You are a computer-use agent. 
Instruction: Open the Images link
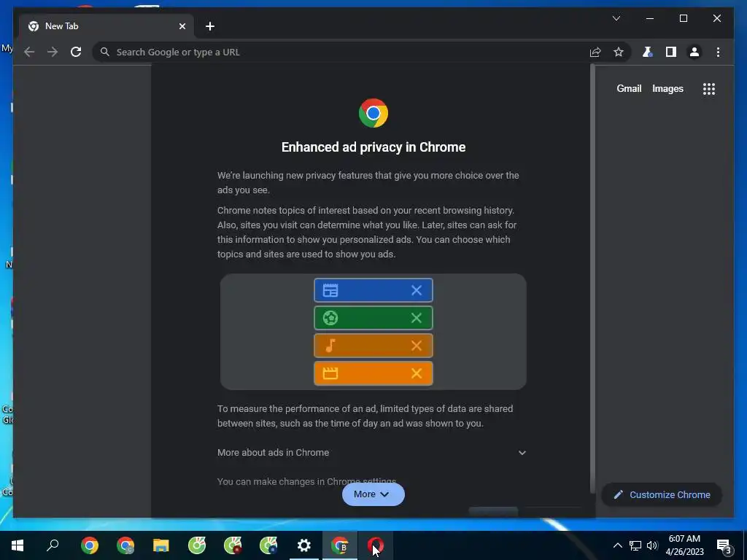click(x=667, y=88)
